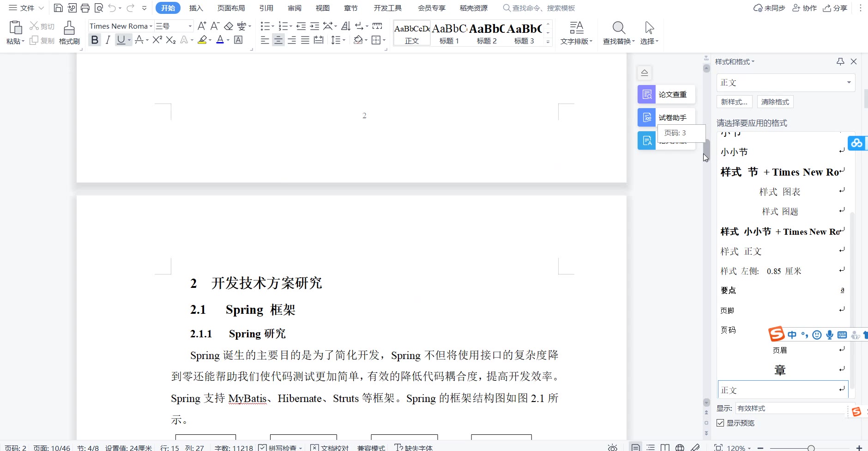Toggle 文档校对 in status bar

315,447
